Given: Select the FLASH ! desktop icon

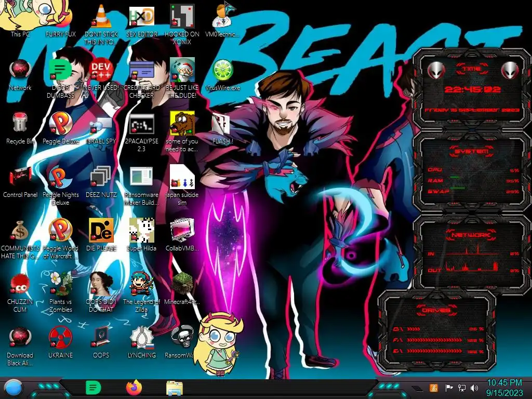Looking at the screenshot, I should coord(221,124).
